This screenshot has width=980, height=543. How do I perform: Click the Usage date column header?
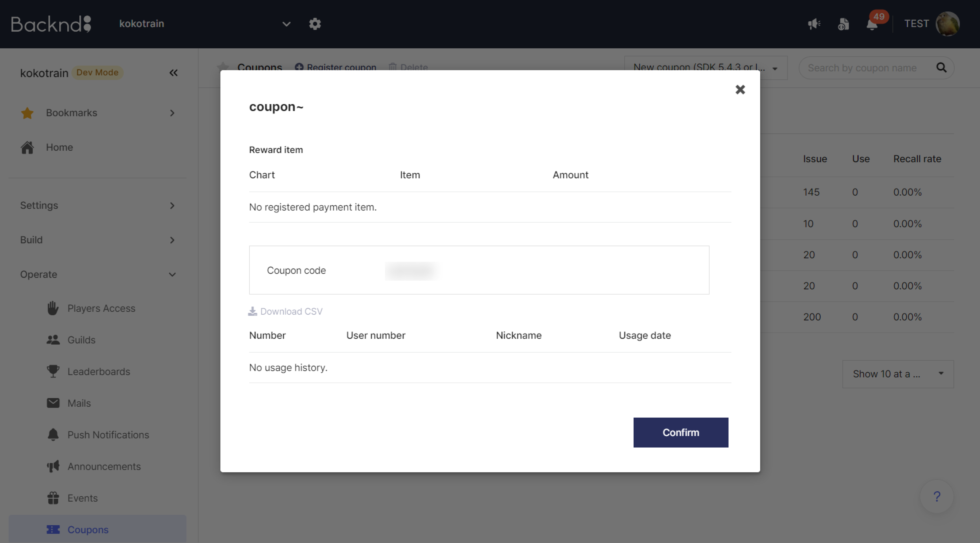(645, 335)
